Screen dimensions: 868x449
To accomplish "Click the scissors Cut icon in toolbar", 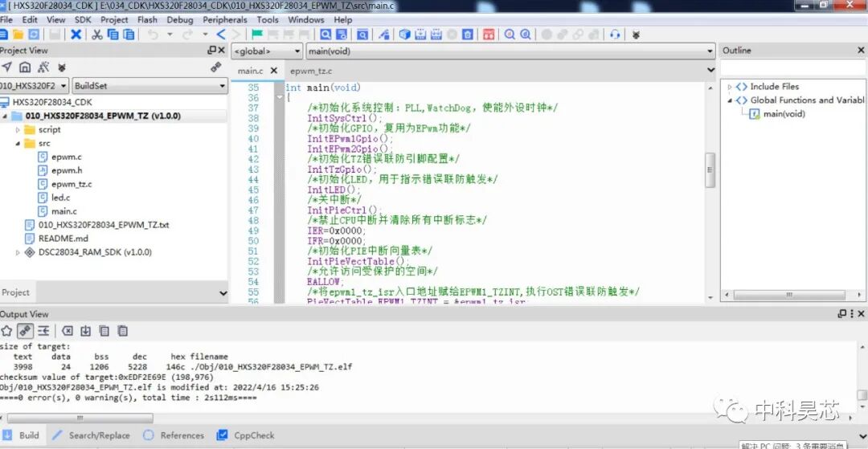I will 97,35.
